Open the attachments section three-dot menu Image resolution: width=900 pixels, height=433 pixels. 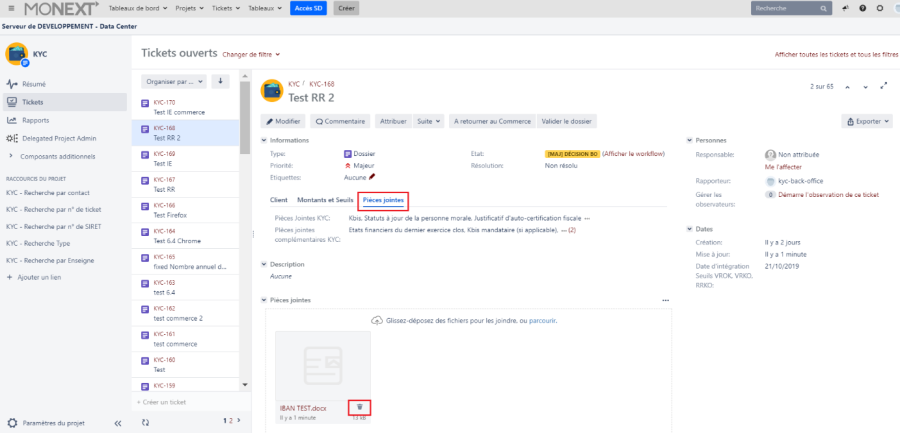[x=665, y=300]
